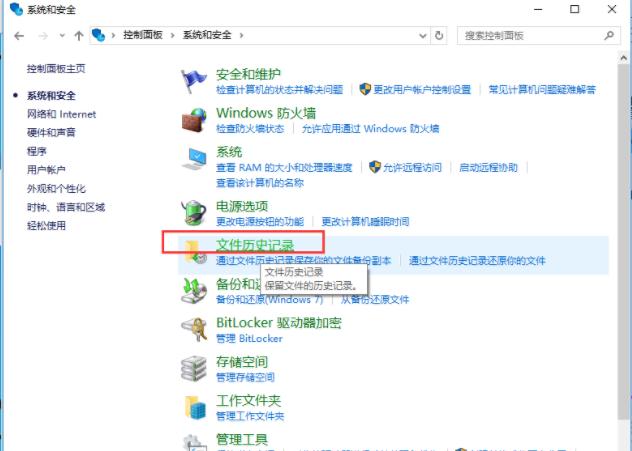Click the magnifier icon in the search box

[609, 35]
